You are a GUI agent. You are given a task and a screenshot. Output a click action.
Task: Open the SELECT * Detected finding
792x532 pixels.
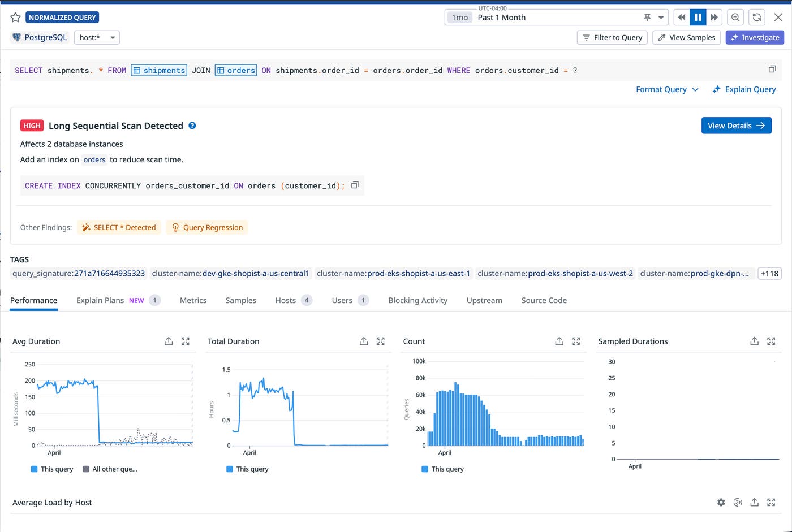click(x=119, y=227)
